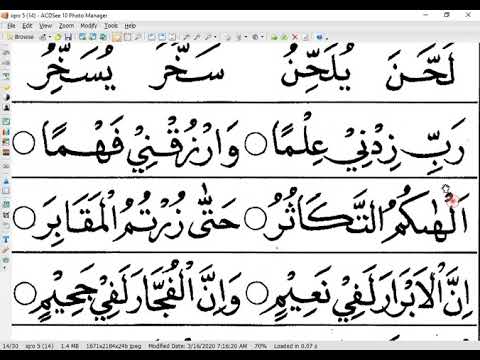480x360 pixels.
Task: Select the yellow icon in the left sidebar
Action: click(x=6, y=87)
